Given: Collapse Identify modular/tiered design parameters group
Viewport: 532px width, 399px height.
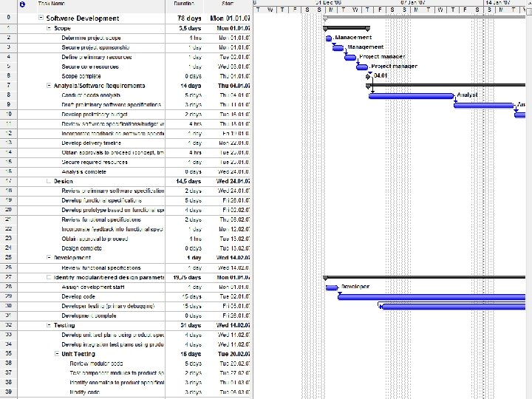Looking at the screenshot, I should point(49,277).
